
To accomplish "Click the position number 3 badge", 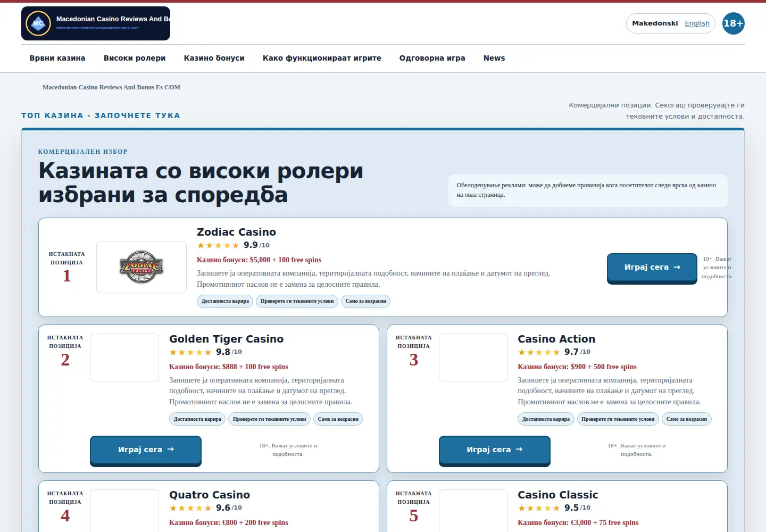I will click(x=414, y=360).
